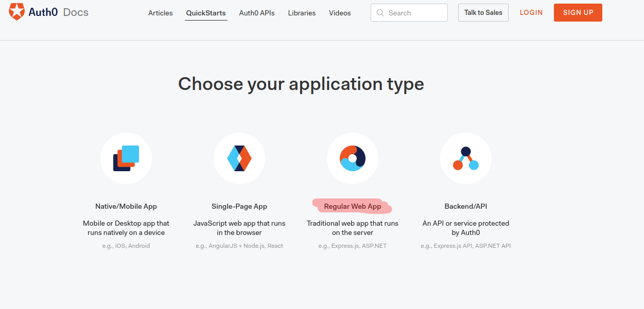Open the Articles menu item

[x=161, y=13]
